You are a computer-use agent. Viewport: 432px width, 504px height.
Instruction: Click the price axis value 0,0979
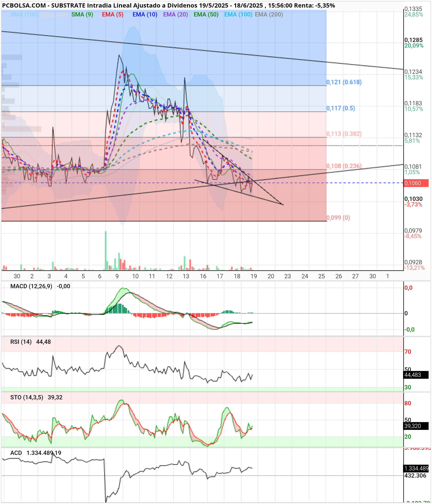413,231
